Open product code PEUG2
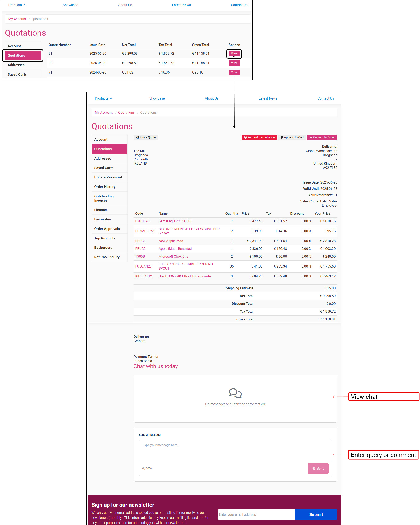 point(140,249)
